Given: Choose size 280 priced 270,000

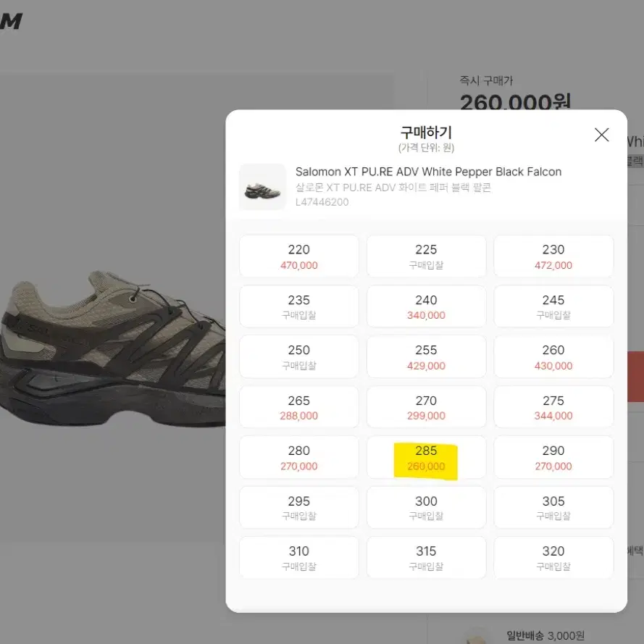Looking at the screenshot, I should tap(298, 458).
